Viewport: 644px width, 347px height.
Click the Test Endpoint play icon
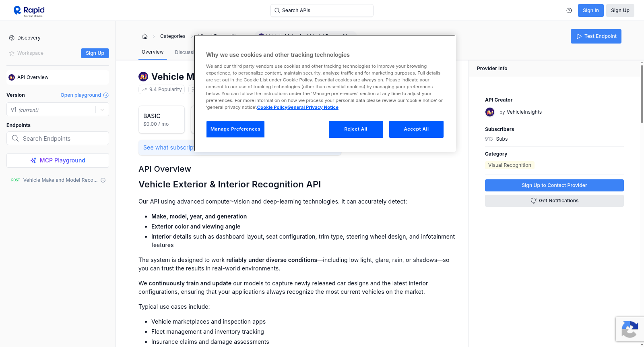coord(579,36)
